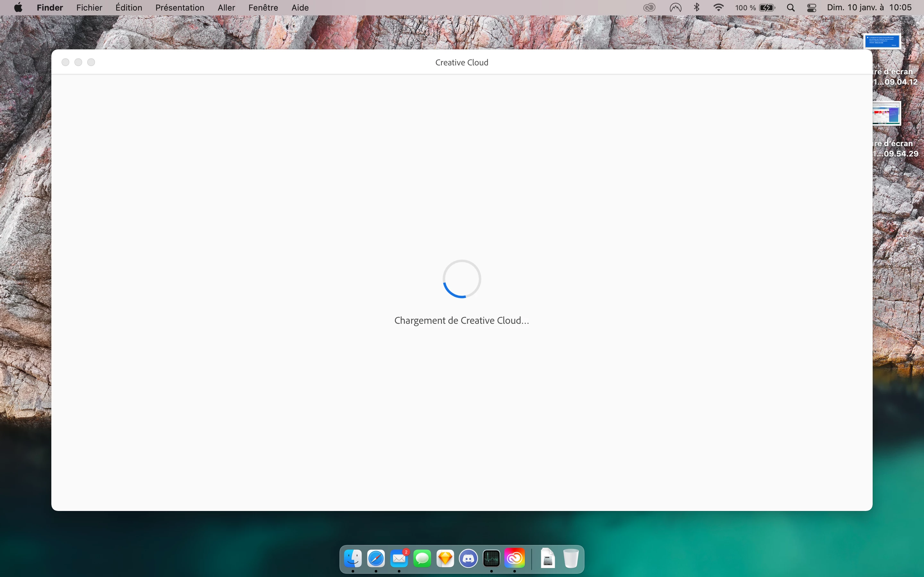The image size is (924, 577).
Task: Open the Fichier menu
Action: click(89, 8)
